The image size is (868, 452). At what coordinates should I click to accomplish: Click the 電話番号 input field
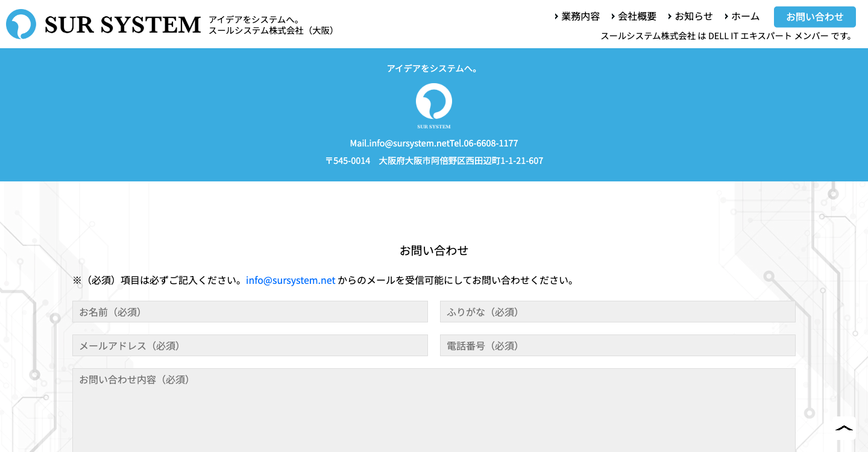click(x=617, y=345)
